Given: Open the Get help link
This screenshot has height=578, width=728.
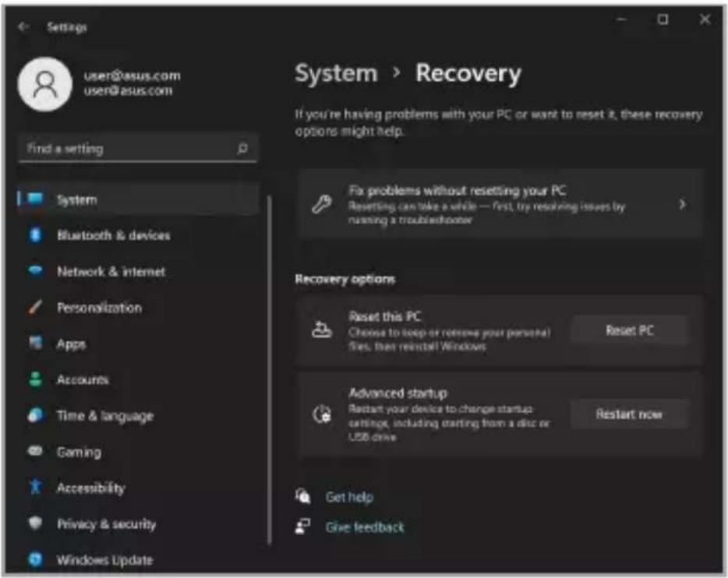Looking at the screenshot, I should click(x=349, y=497).
